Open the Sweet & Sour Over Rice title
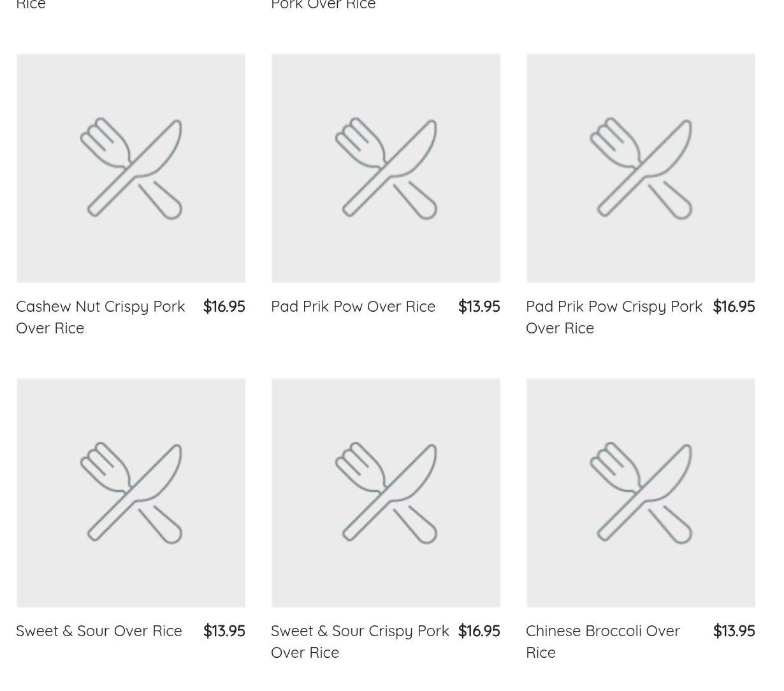This screenshot has width=784, height=691. click(99, 631)
